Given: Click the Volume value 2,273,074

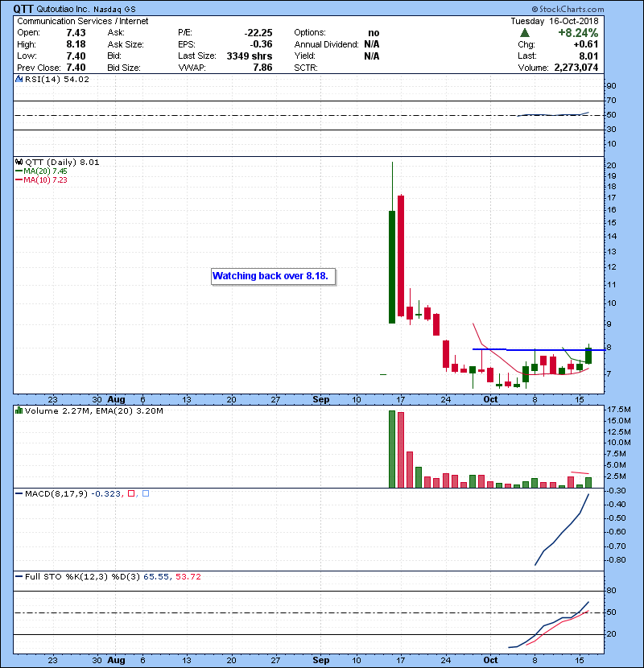Looking at the screenshot, I should 576,68.
